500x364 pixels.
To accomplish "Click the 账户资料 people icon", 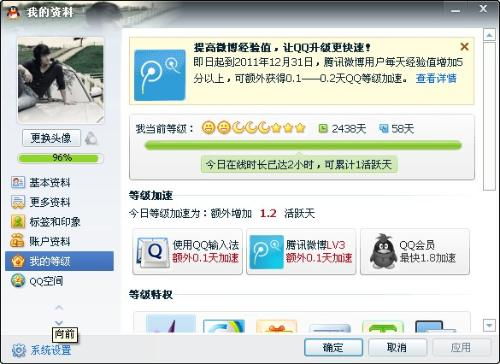I will 18,241.
